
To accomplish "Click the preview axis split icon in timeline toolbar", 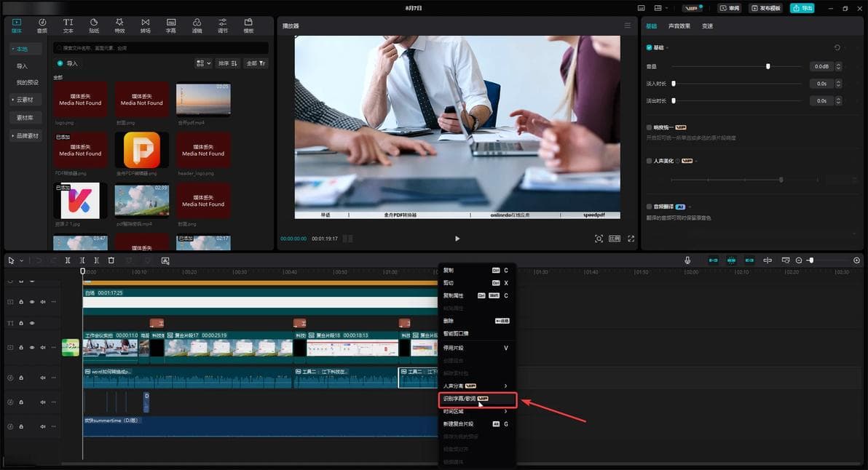I will pos(768,260).
